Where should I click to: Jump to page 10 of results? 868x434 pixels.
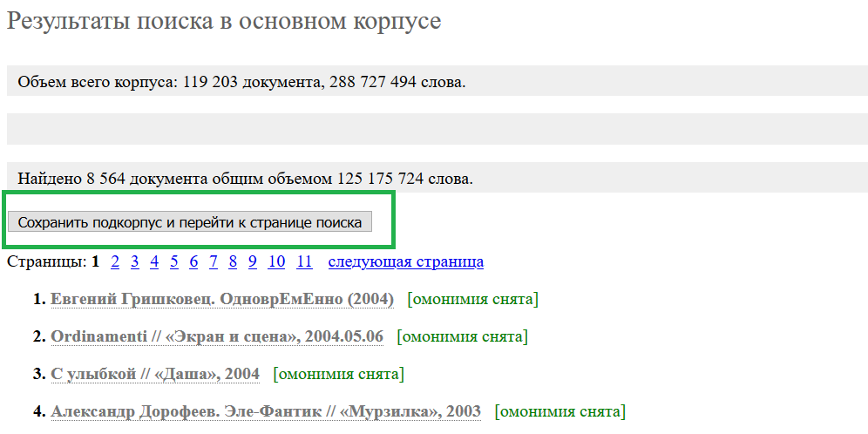coord(276,261)
